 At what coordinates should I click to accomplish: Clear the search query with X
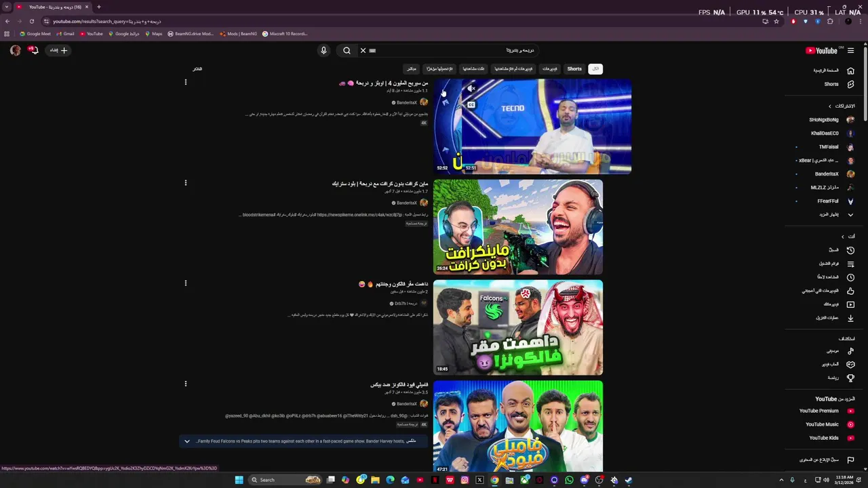tap(363, 50)
